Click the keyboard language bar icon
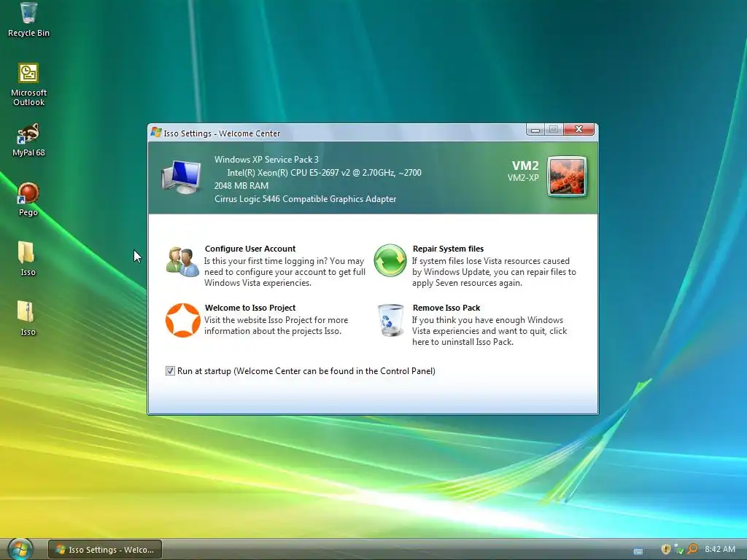 (x=638, y=551)
